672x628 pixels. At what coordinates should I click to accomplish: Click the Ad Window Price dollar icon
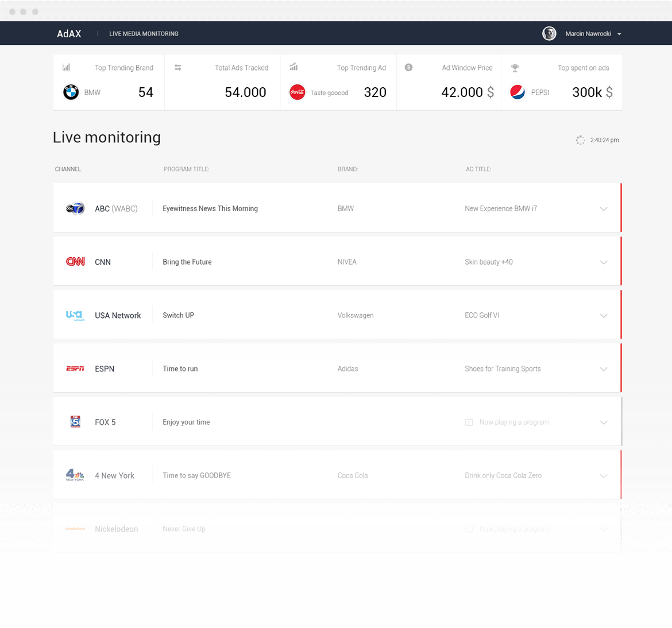click(x=408, y=67)
